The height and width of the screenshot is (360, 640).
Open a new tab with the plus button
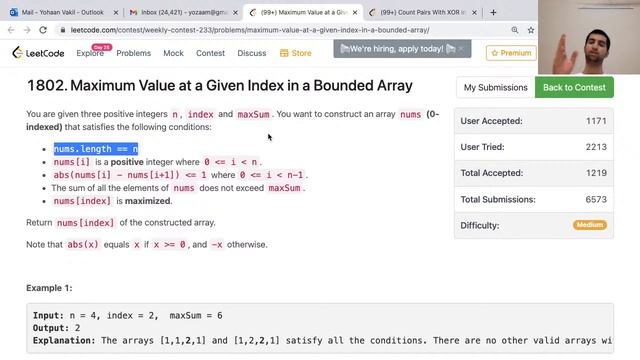[x=493, y=12]
